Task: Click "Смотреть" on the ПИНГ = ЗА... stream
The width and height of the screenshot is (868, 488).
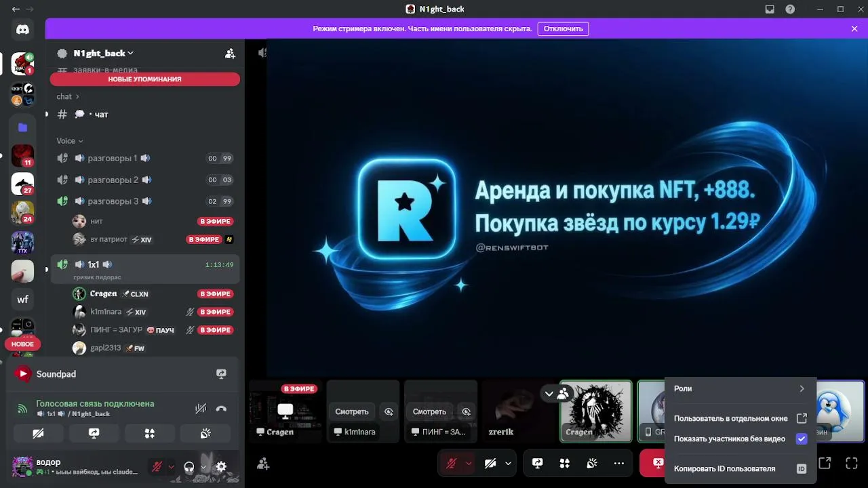Action: point(429,411)
